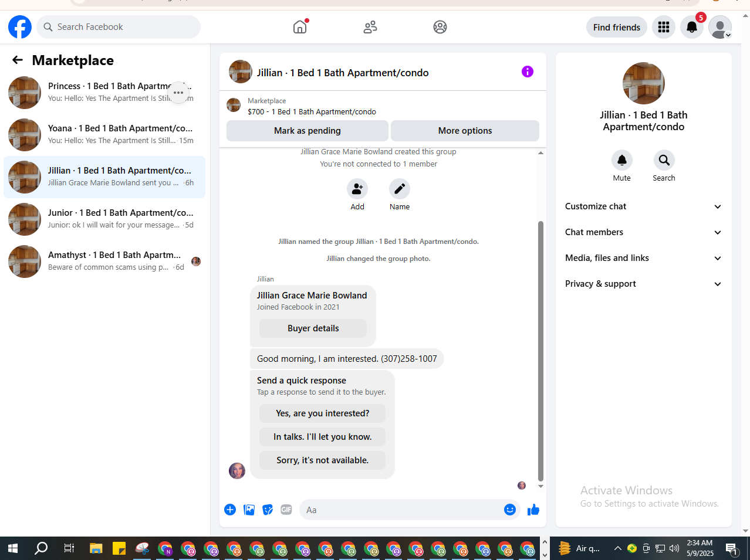750x560 pixels.
Task: Open the Friends icon in top navigation
Action: 370,27
